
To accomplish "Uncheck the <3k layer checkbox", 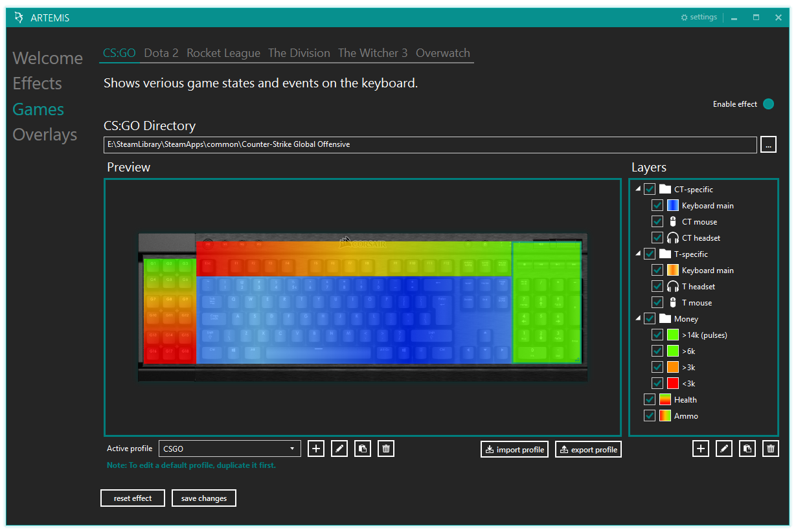I will pos(657,383).
